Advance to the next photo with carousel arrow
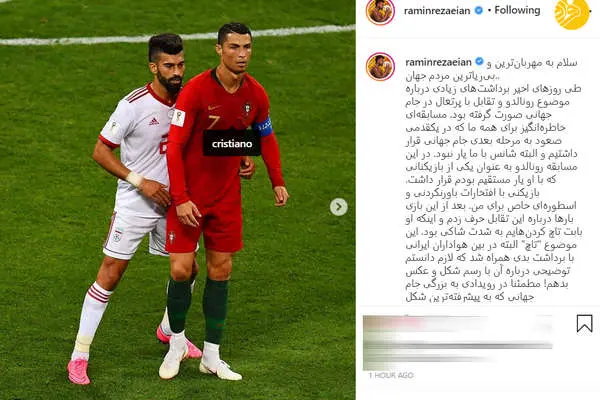The width and height of the screenshot is (600, 400). tap(339, 207)
